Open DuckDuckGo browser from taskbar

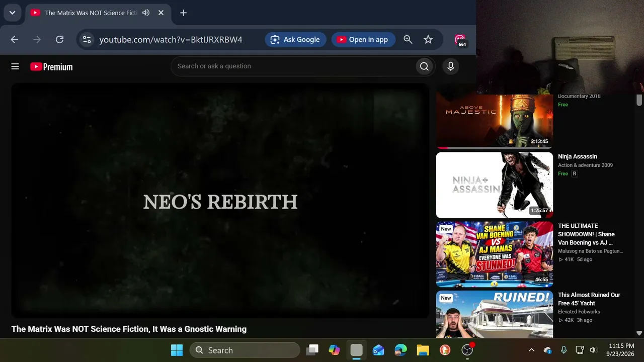[x=445, y=350]
